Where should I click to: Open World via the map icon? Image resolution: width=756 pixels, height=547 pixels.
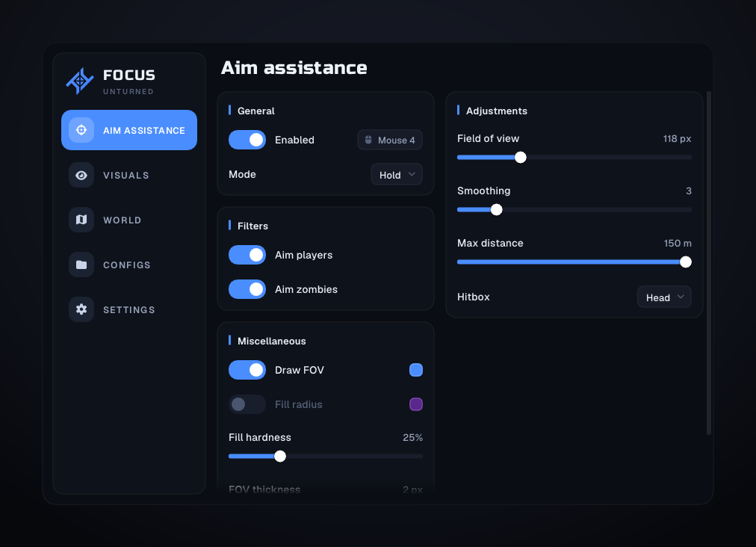tap(81, 220)
